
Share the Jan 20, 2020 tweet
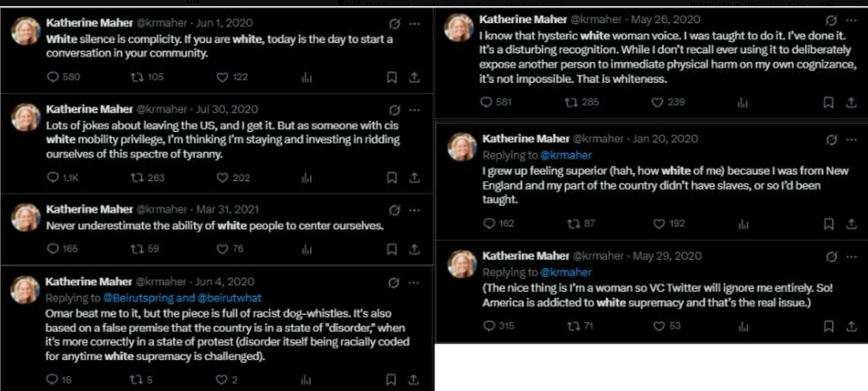[851, 223]
